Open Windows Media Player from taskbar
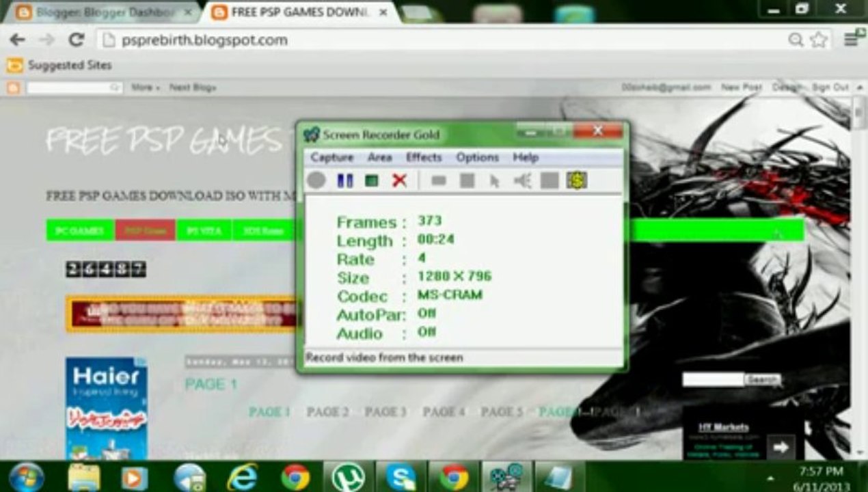The height and width of the screenshot is (492, 868). click(x=135, y=477)
